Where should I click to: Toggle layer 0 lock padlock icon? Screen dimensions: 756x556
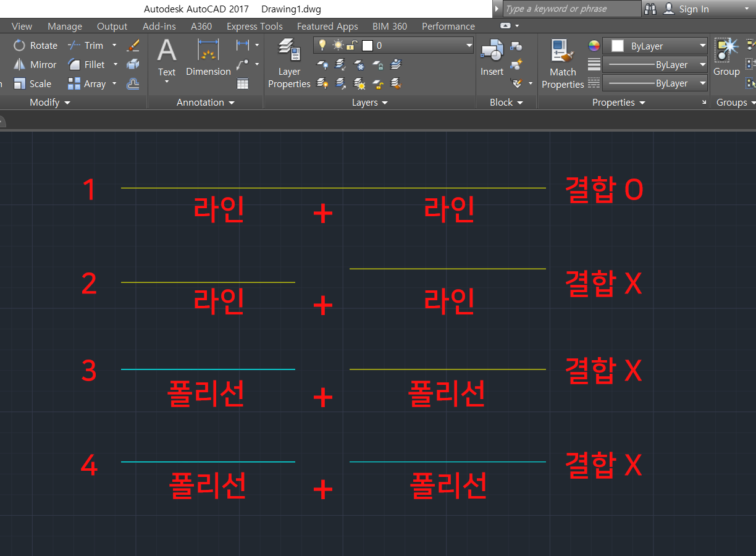351,45
